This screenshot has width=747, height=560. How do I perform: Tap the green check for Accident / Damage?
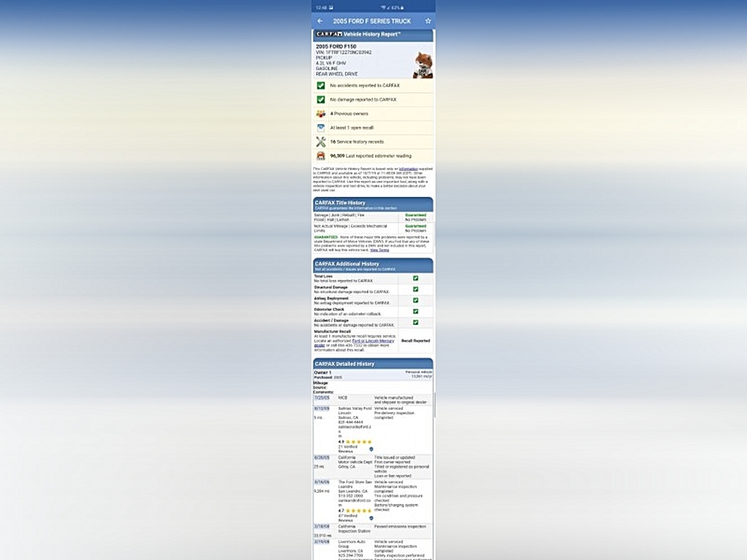415,323
